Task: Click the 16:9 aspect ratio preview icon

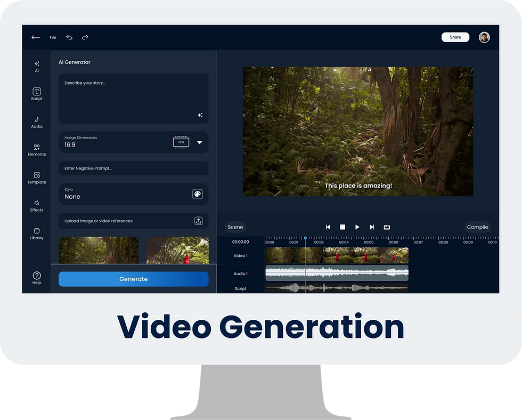Action: click(x=181, y=142)
